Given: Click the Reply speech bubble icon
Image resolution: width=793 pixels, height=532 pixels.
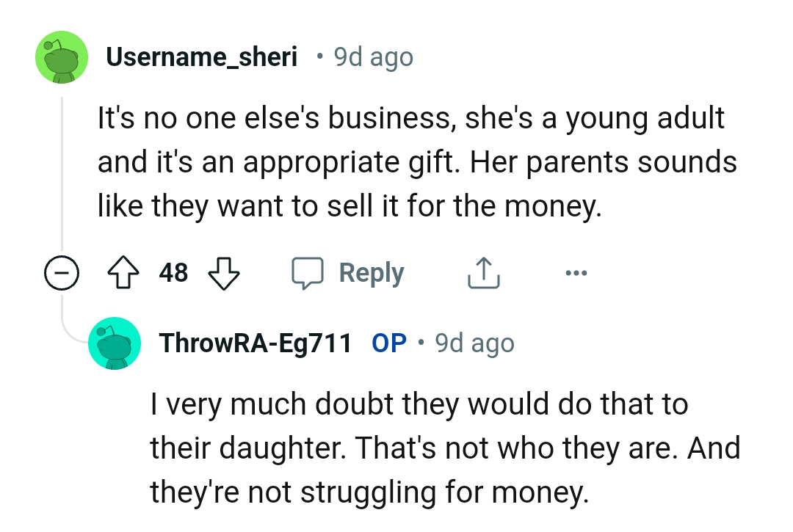Looking at the screenshot, I should 308,272.
